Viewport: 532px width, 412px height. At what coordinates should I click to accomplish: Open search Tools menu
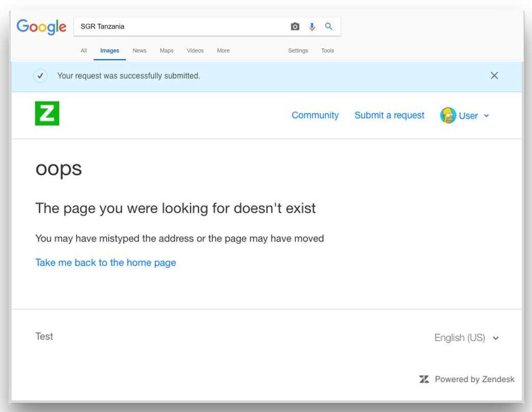click(328, 50)
